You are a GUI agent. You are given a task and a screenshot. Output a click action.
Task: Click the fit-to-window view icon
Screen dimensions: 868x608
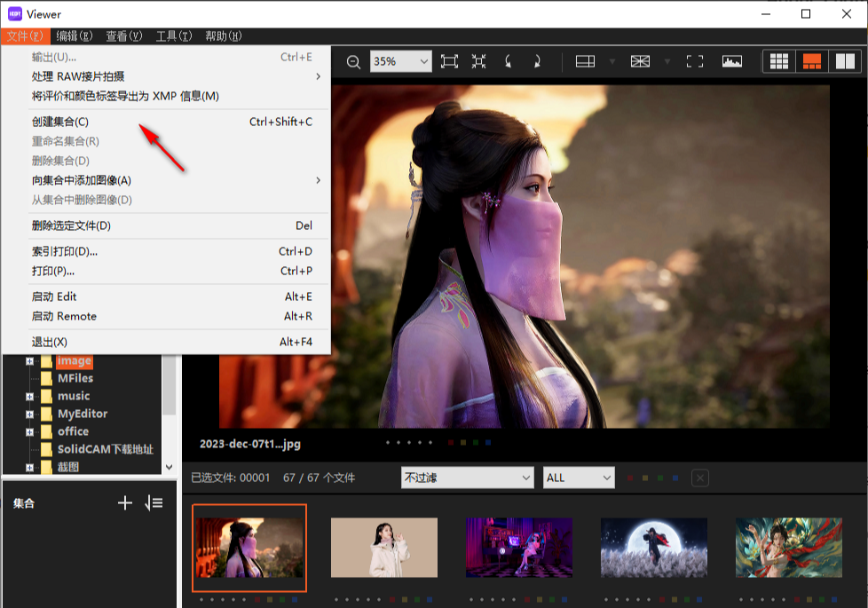coord(449,61)
